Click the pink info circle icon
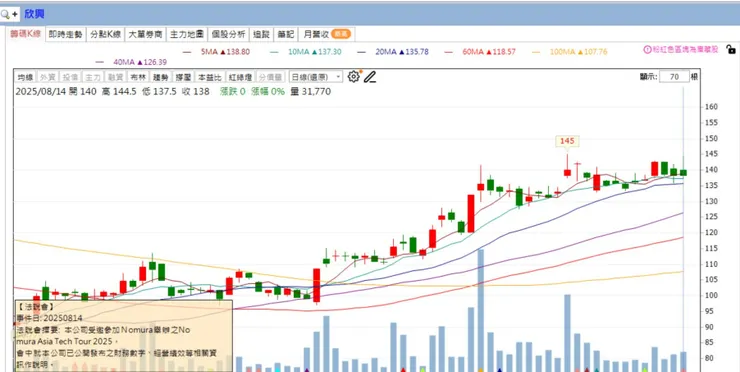The image size is (740, 372). [648, 50]
